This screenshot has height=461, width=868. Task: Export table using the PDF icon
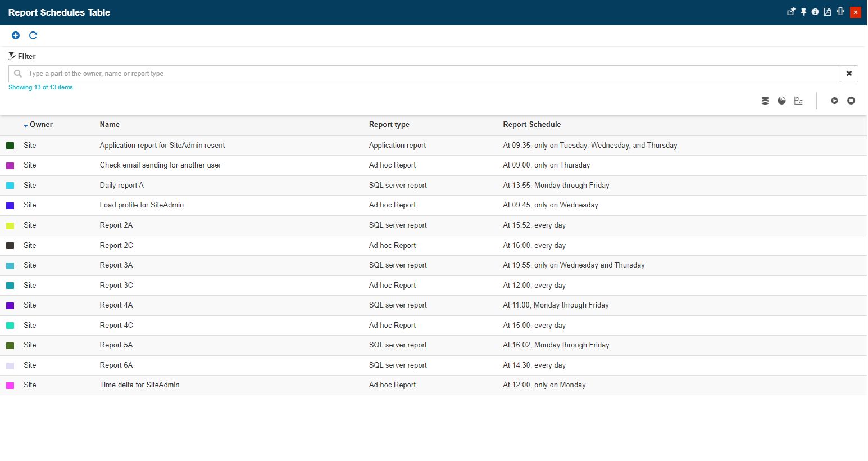click(x=828, y=12)
